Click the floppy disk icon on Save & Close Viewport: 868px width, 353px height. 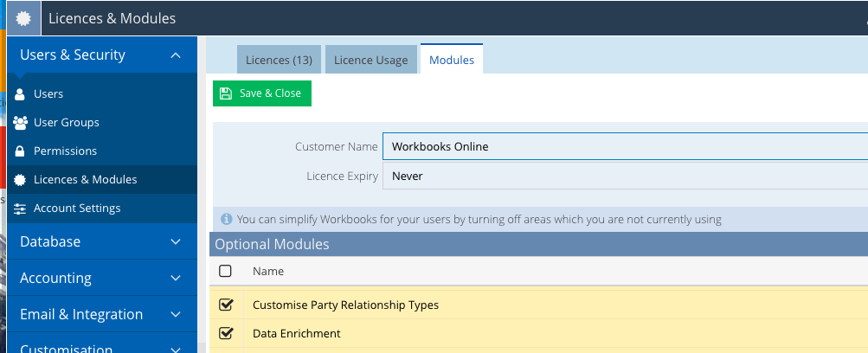pyautogui.click(x=225, y=93)
